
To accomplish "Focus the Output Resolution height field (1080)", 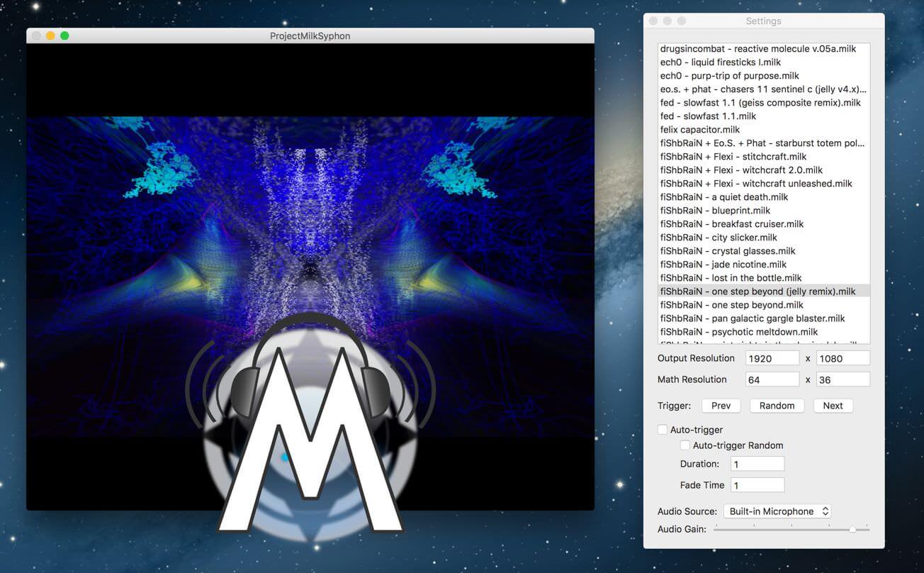I will (843, 359).
